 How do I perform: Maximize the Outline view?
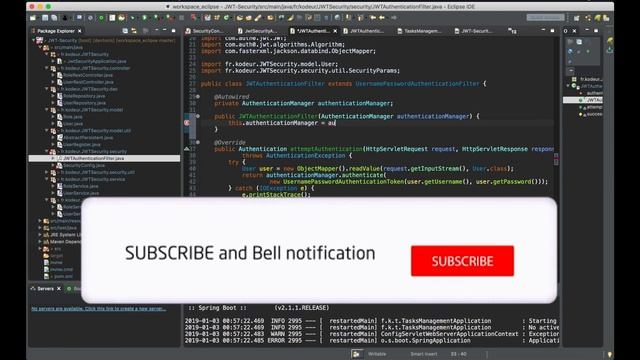tap(596, 31)
